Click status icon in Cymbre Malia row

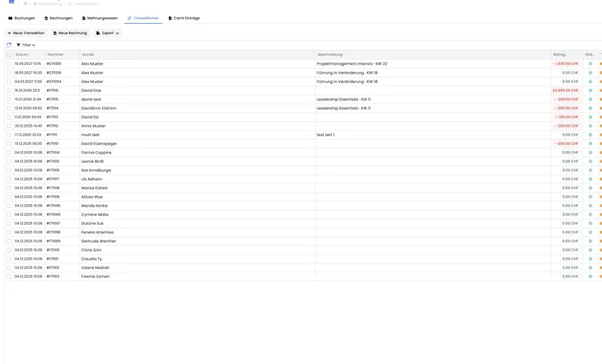point(590,214)
